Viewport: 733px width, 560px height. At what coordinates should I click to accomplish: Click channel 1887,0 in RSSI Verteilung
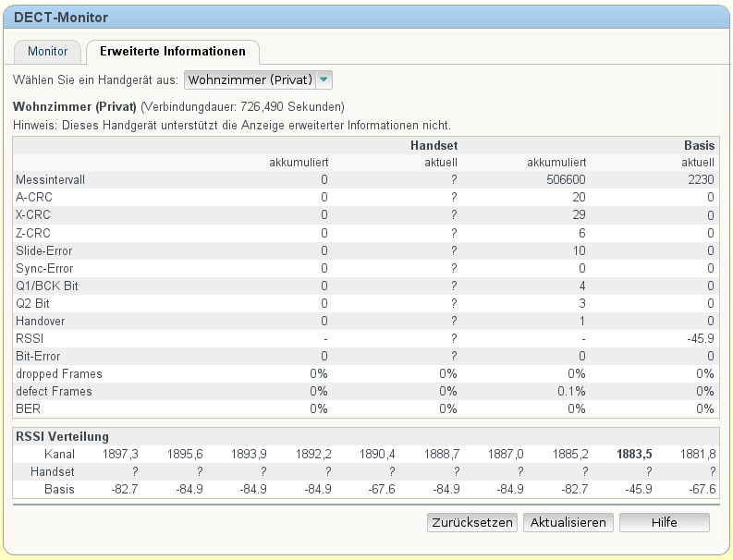coord(506,454)
